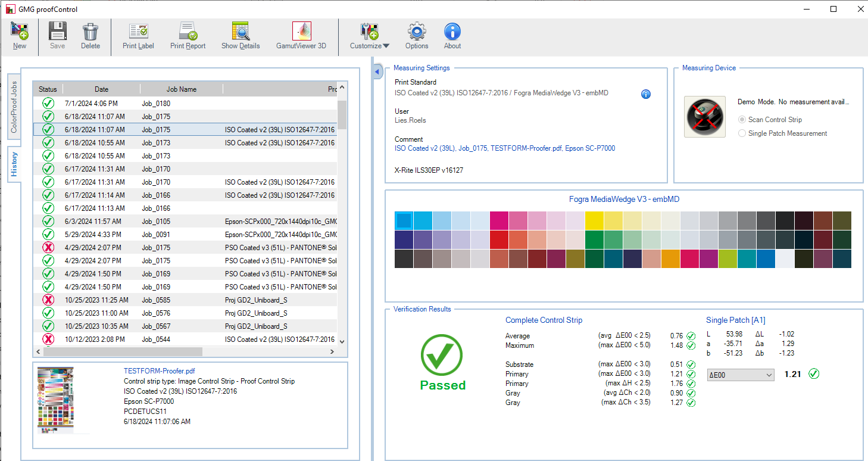Click passed status icon for Job_0567

(48, 326)
